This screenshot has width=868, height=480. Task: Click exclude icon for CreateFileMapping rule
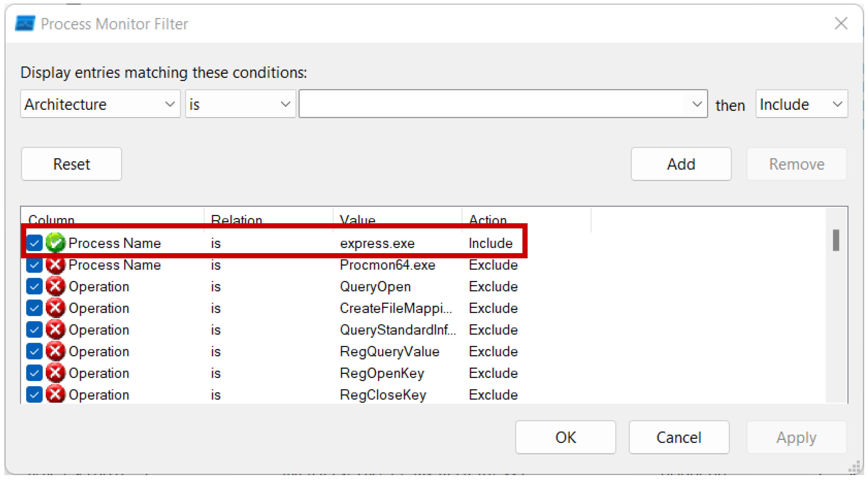55,308
